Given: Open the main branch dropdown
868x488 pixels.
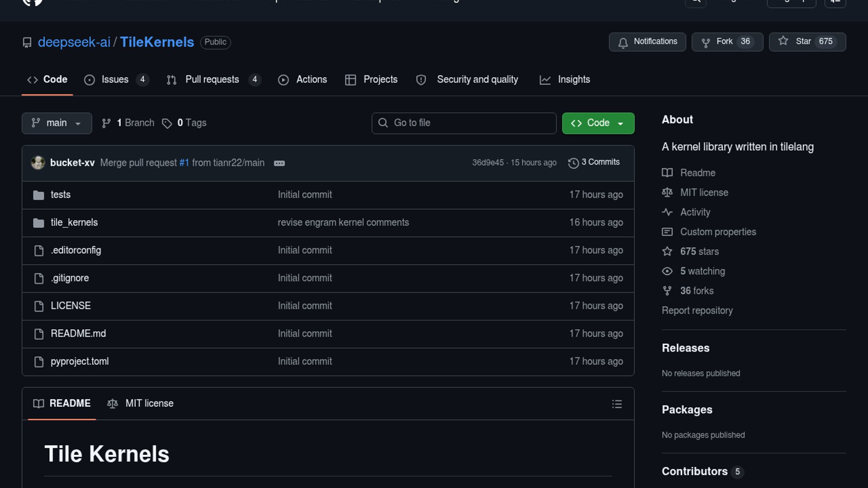Looking at the screenshot, I should [57, 123].
